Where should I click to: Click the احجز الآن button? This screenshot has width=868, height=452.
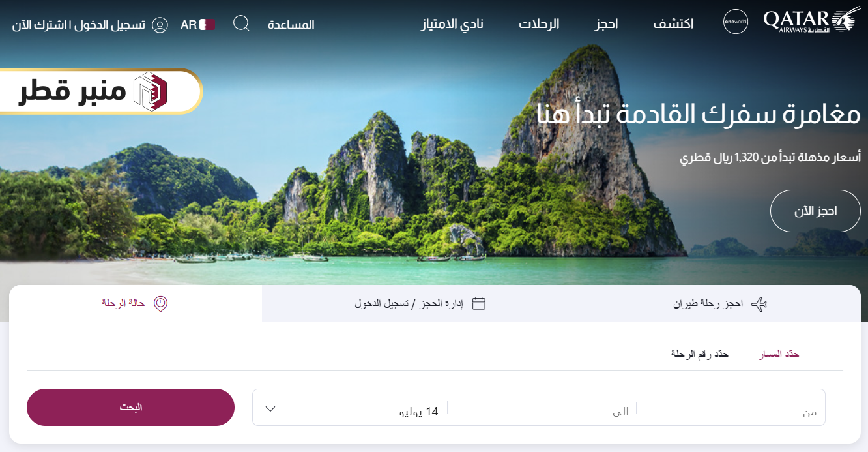pos(815,211)
